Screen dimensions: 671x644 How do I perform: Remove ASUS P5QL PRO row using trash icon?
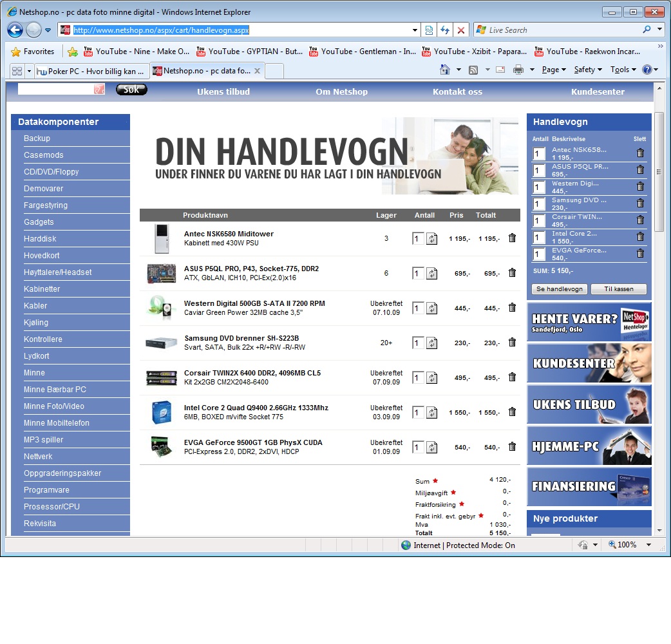[512, 272]
